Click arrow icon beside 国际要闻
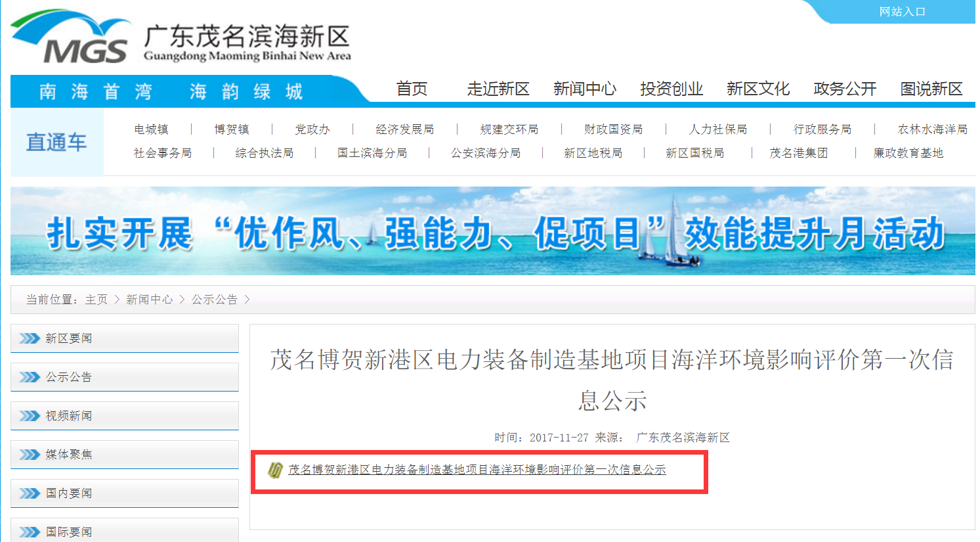 [x=30, y=531]
